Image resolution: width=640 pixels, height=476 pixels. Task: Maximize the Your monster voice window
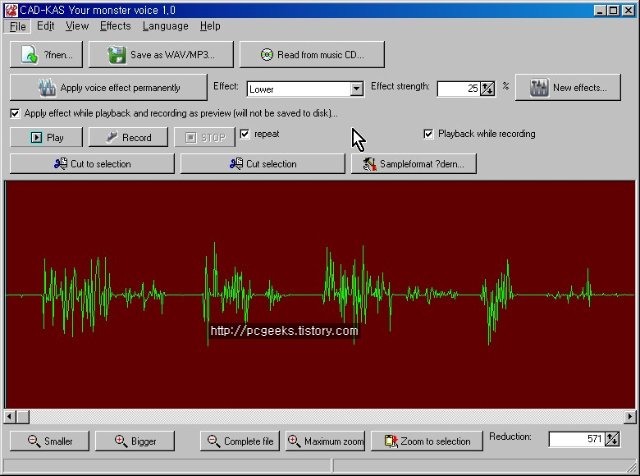click(x=613, y=10)
